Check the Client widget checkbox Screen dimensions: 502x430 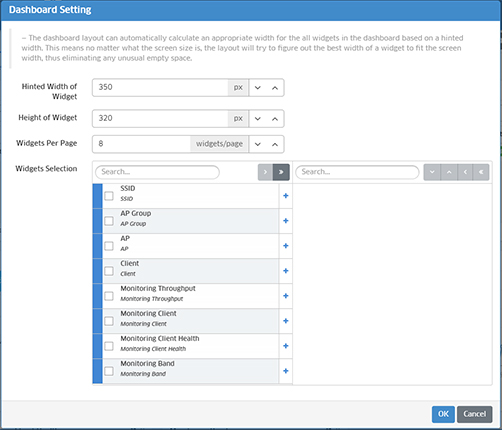click(x=109, y=271)
